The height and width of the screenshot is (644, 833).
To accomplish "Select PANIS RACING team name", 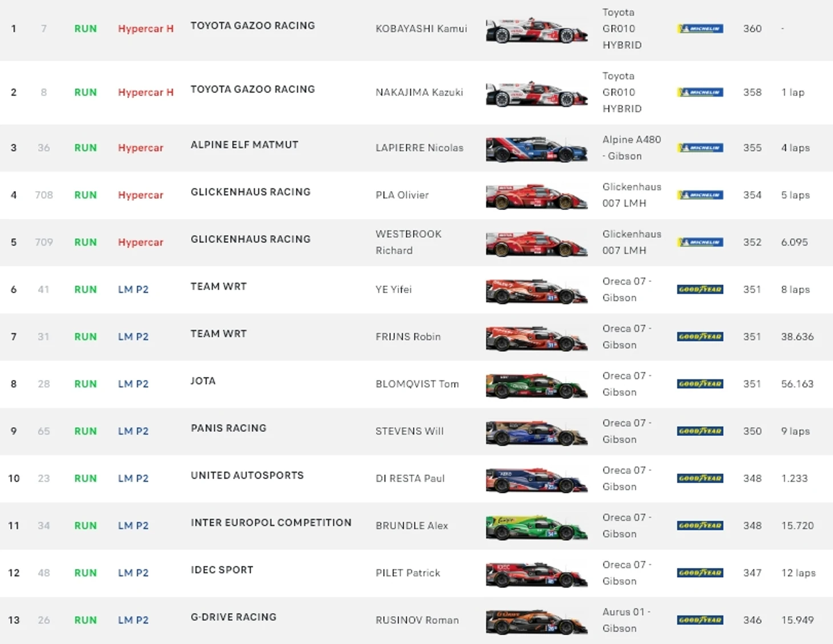I will (x=228, y=428).
